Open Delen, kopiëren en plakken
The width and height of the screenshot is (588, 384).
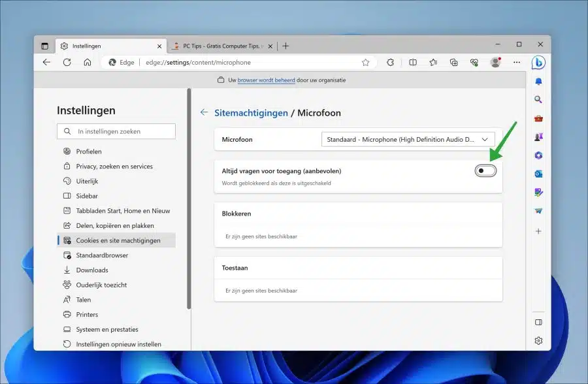(x=116, y=225)
